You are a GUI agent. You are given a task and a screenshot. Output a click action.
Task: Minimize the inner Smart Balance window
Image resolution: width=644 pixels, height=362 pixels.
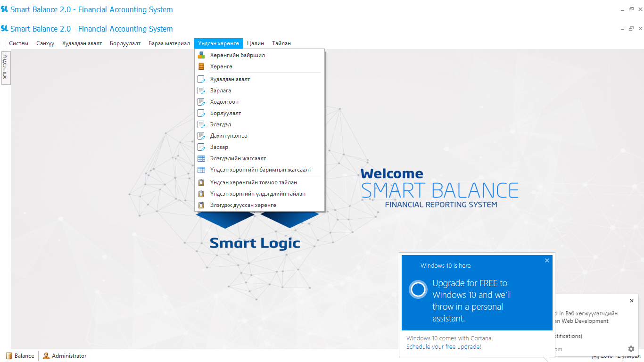tap(622, 29)
